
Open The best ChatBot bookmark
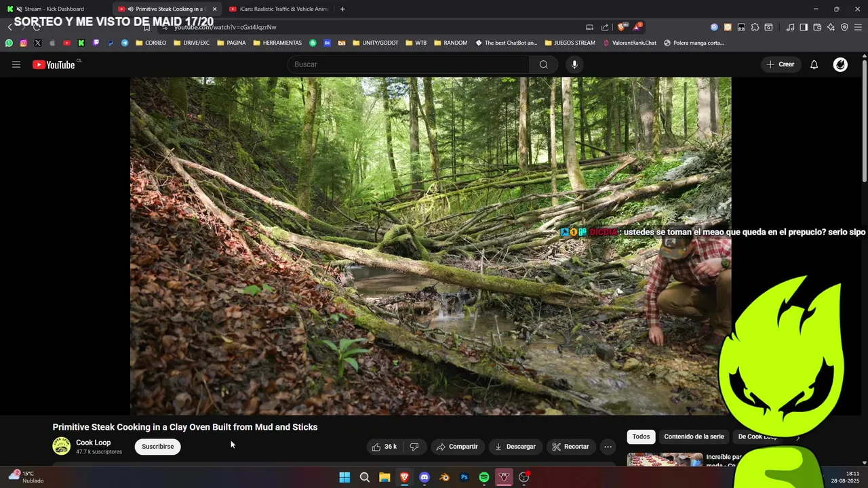coord(506,43)
